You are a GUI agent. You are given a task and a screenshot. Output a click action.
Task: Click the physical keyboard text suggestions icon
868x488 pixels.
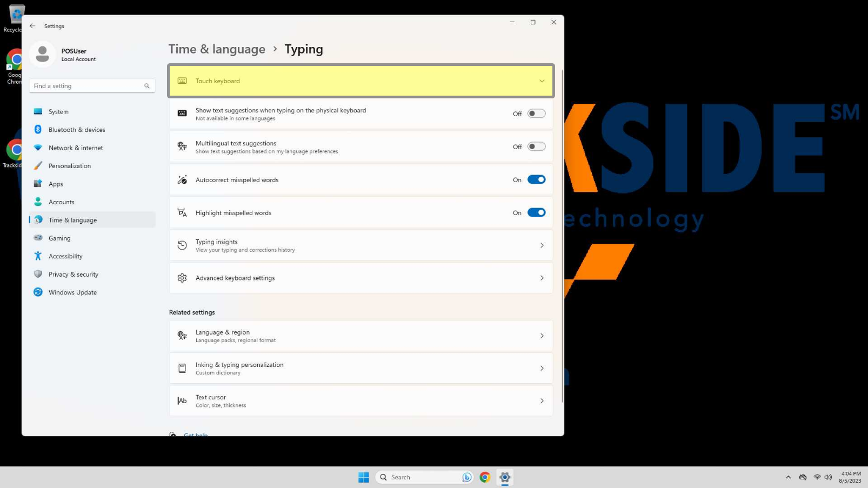(x=182, y=113)
